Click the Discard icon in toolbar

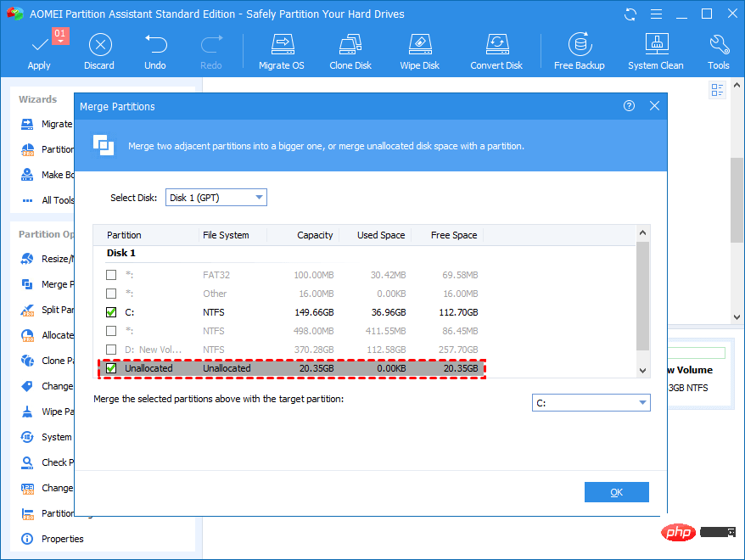(x=100, y=51)
